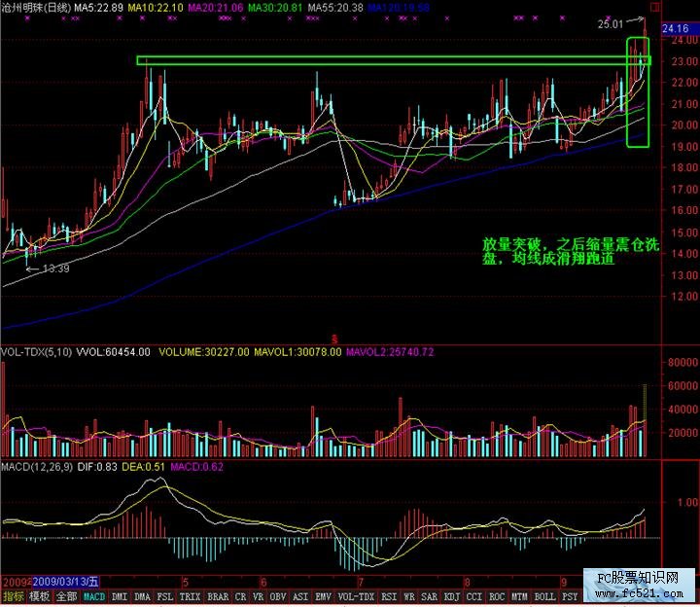Image resolution: width=700 pixels, height=607 pixels.
Task: Switch to the MACD indicator tab
Action: pyautogui.click(x=94, y=596)
